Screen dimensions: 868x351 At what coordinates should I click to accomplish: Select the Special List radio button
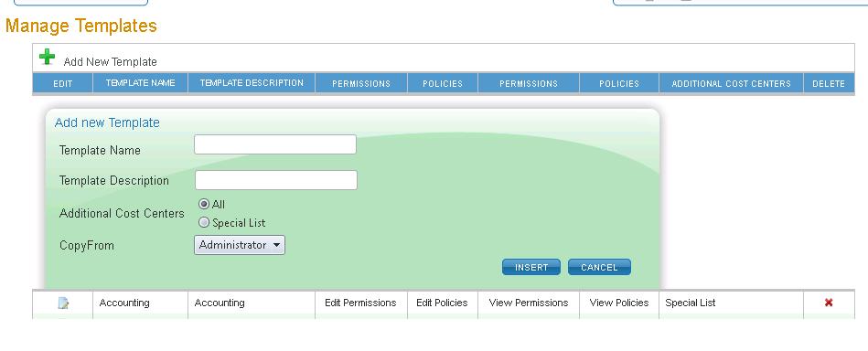pos(204,222)
